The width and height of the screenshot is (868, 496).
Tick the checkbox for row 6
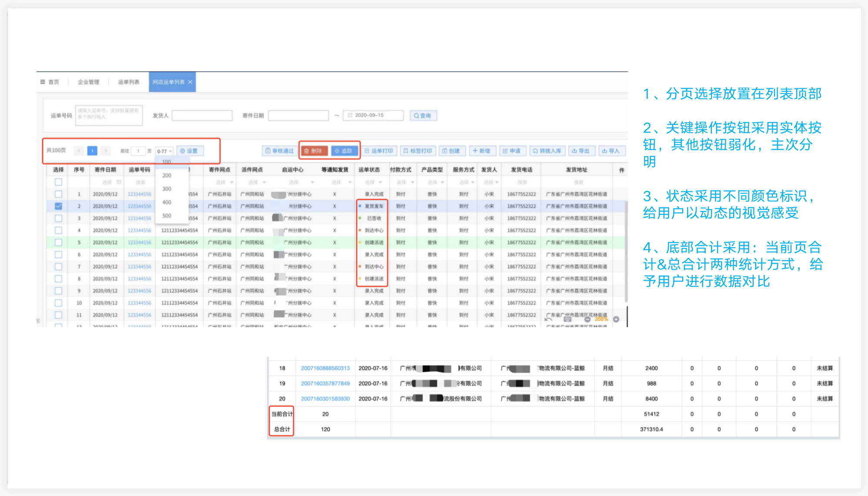[x=58, y=255]
